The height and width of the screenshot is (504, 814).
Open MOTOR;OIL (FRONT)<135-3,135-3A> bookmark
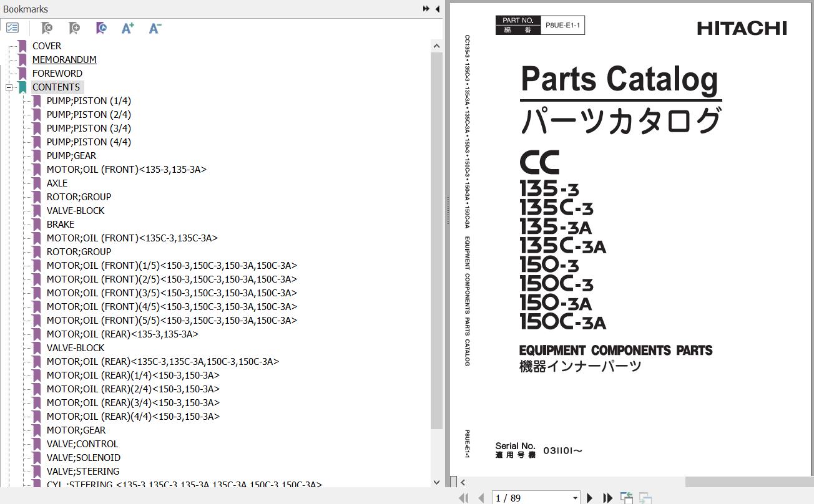[x=127, y=169]
